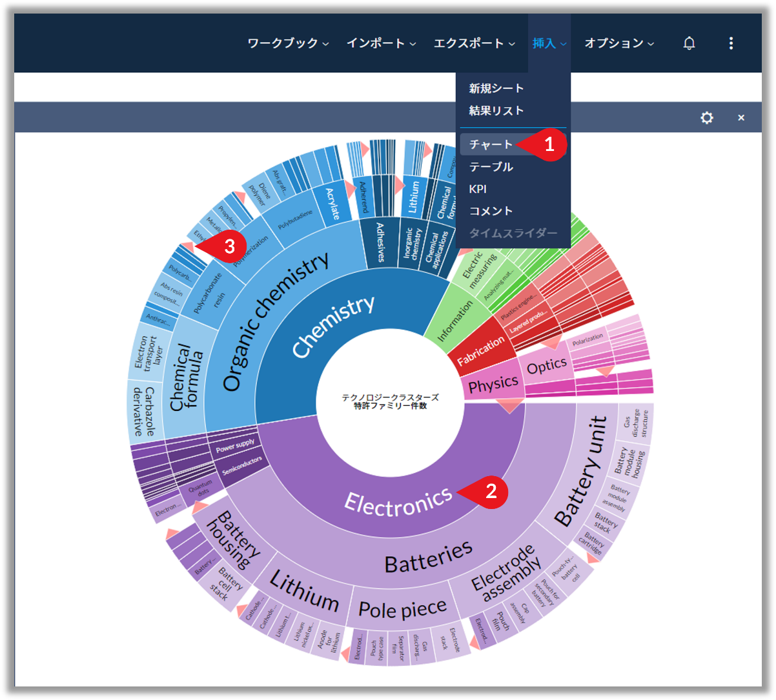This screenshot has height=700, width=776.
Task: Click the Chemistry segment in the chart
Action: pyautogui.click(x=332, y=326)
